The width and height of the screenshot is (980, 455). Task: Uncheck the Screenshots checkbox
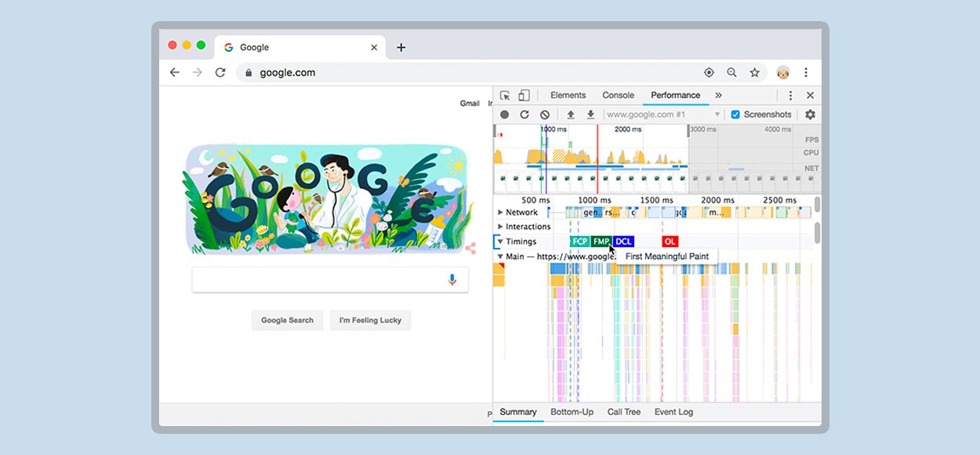(735, 115)
